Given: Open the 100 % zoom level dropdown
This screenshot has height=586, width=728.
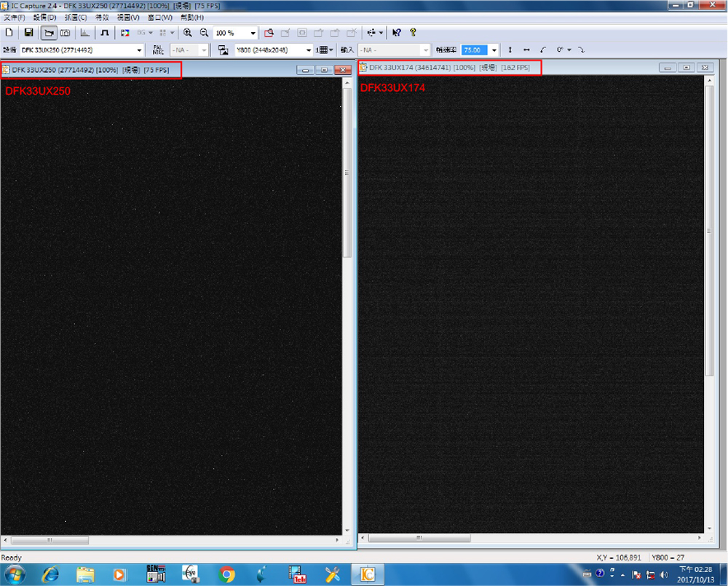Looking at the screenshot, I should point(253,33).
